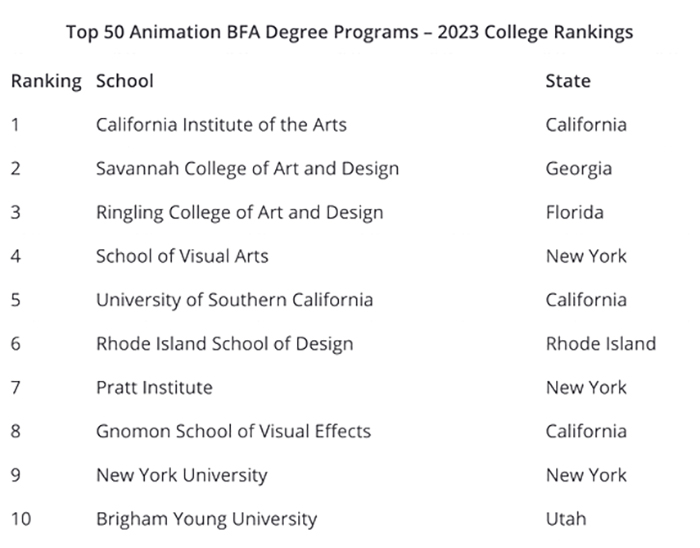The height and width of the screenshot is (548, 700).
Task: Click Savannah College of Art and Design
Action: [x=247, y=169]
